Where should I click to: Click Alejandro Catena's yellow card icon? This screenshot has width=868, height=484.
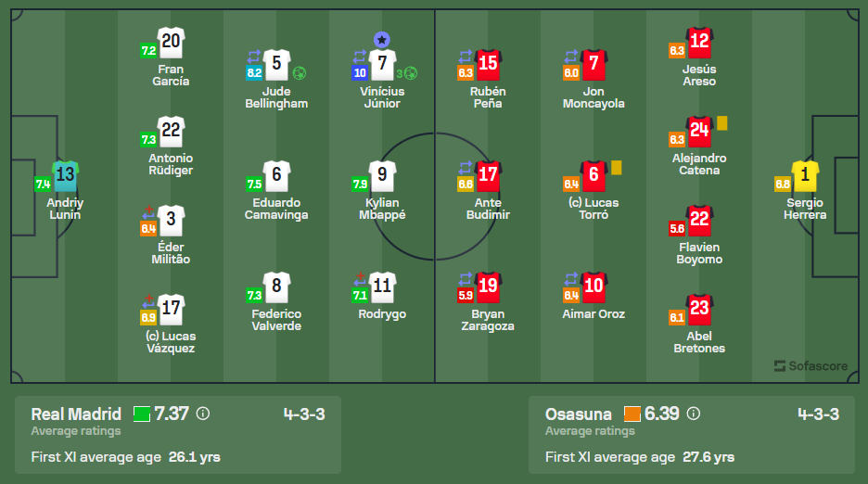tap(721, 122)
